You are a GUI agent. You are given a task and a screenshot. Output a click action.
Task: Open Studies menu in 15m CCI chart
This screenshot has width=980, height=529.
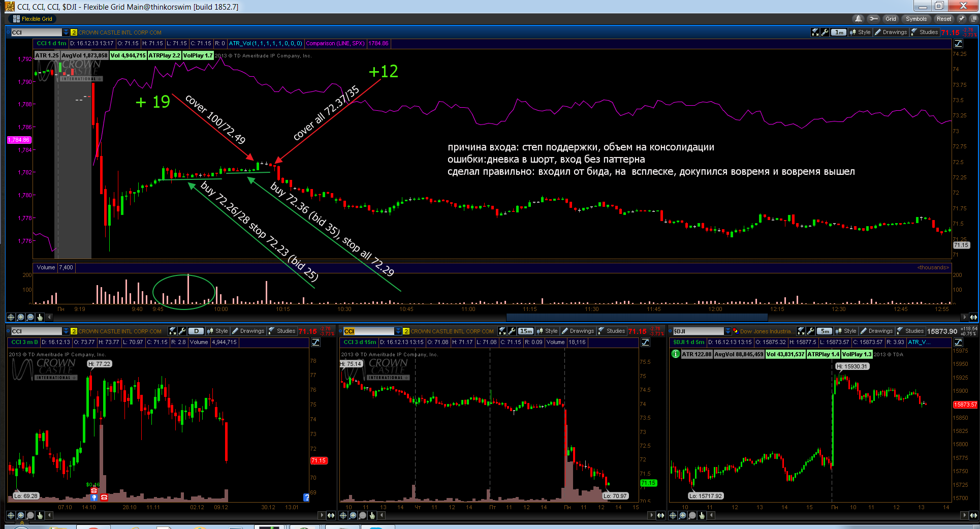tap(612, 331)
